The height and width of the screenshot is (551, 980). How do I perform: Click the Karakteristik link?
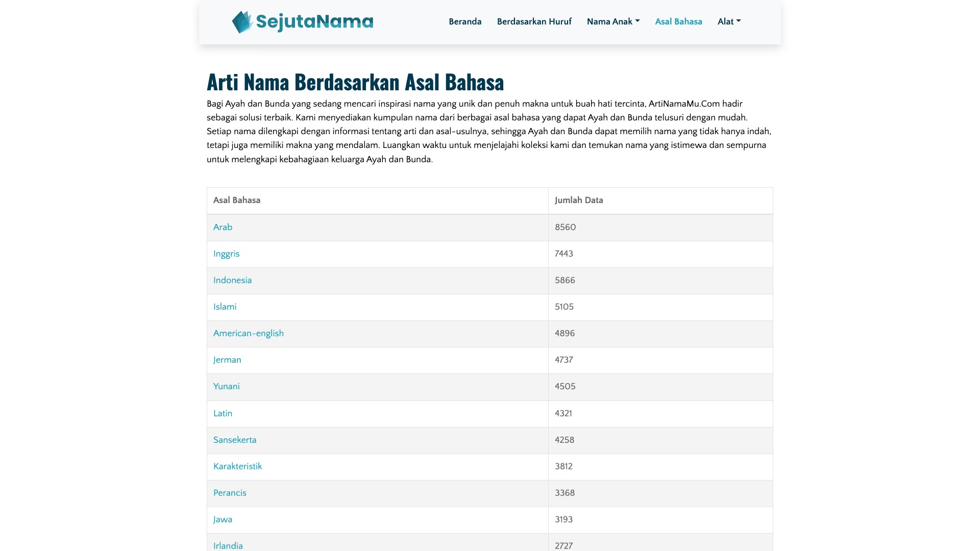237,466
